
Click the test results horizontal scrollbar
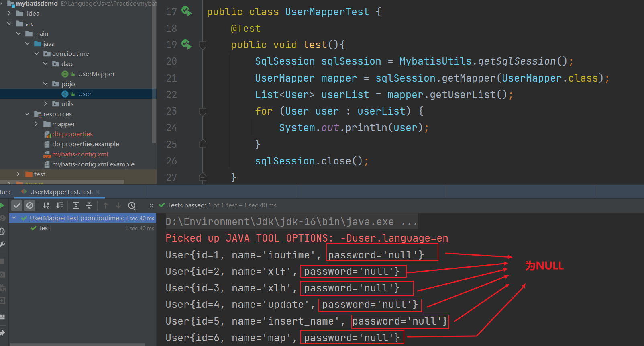pos(77,344)
